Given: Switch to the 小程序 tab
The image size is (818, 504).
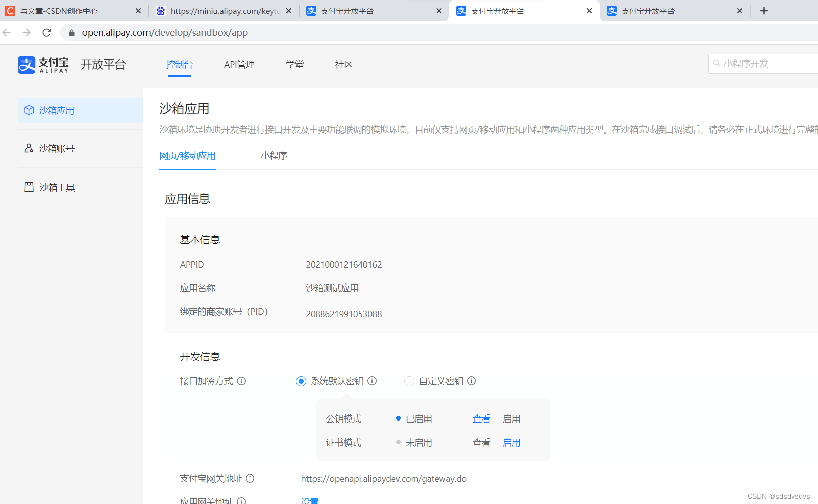Looking at the screenshot, I should 274,156.
